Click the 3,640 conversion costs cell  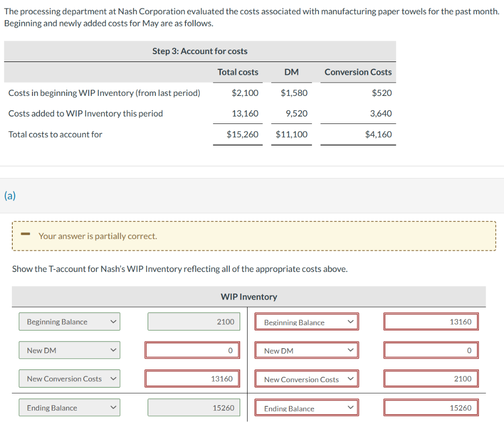pos(381,113)
